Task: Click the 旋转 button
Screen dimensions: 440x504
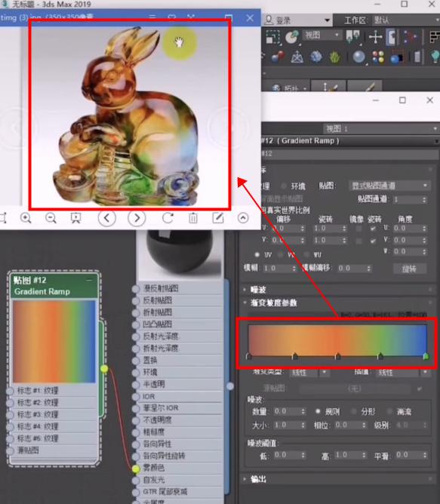Action: point(410,269)
